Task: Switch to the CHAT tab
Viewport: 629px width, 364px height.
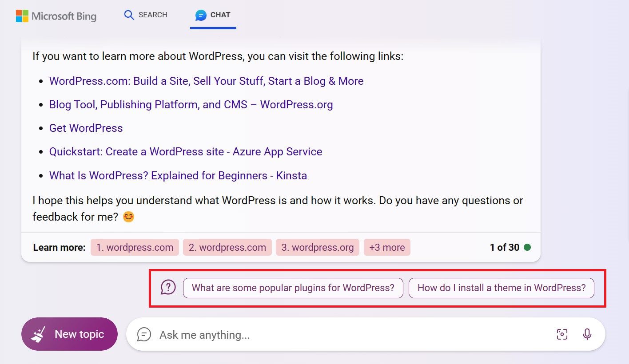Action: (x=213, y=15)
